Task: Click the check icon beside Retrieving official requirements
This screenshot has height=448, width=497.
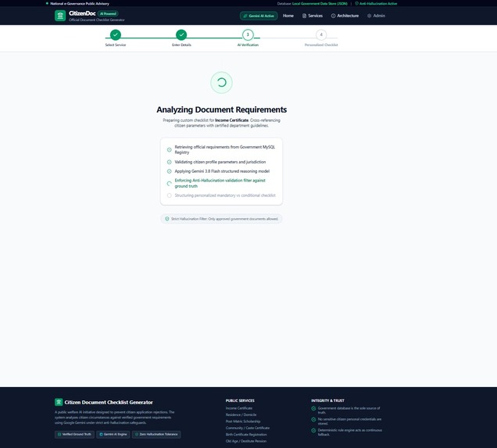Action: coord(170,149)
